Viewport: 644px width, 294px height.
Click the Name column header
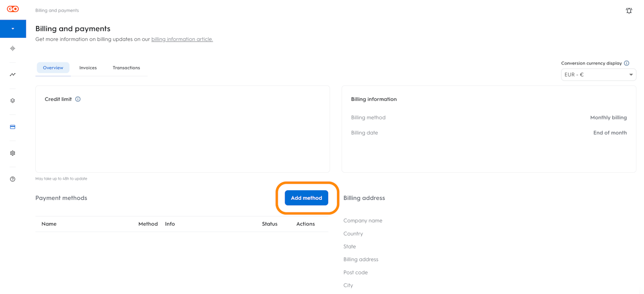click(49, 224)
